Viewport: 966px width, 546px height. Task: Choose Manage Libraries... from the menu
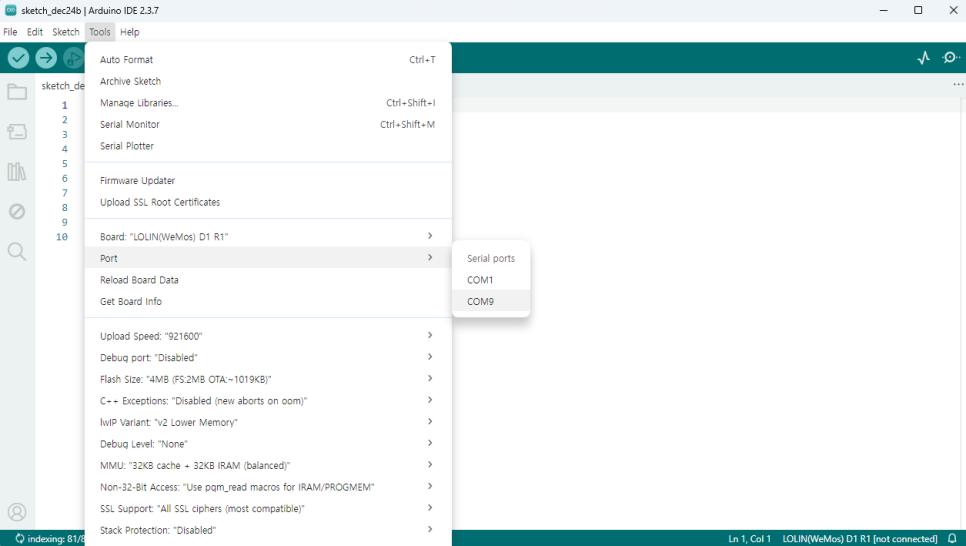click(x=268, y=103)
